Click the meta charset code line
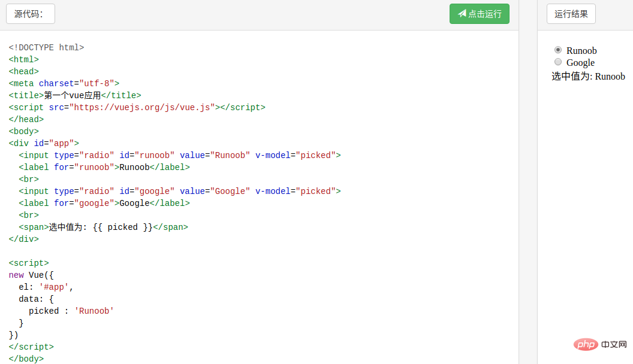 (x=64, y=83)
